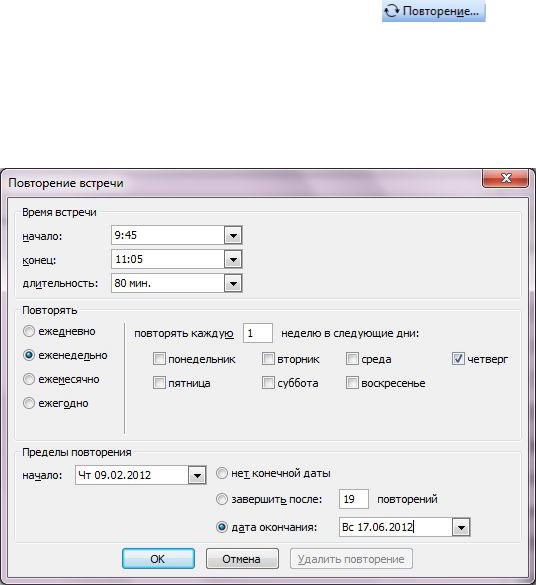Open the recurrence start date dropdown arrow
Screen dimensions: 536x585
coord(197,475)
